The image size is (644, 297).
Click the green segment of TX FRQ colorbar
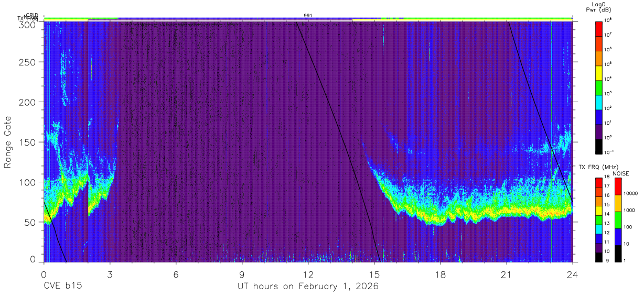click(x=599, y=219)
